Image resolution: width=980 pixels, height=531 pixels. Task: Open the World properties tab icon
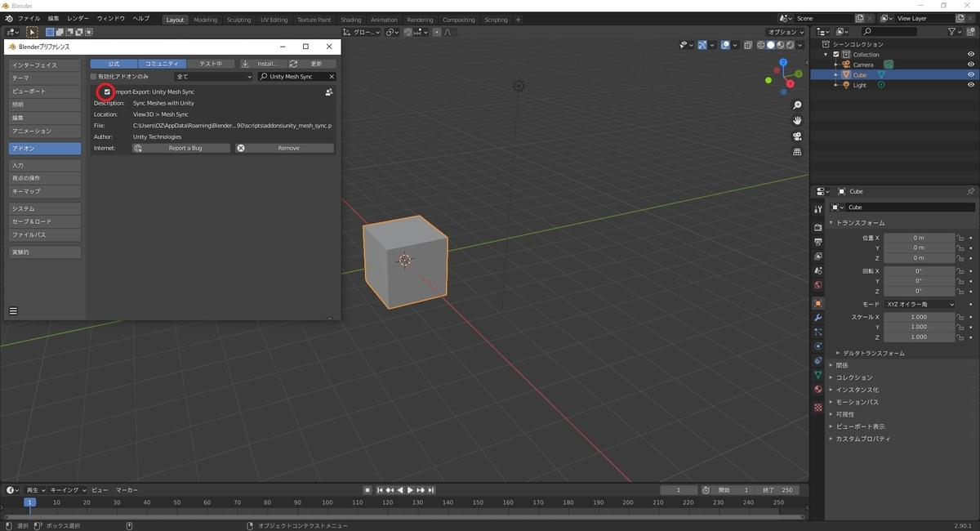[818, 285]
